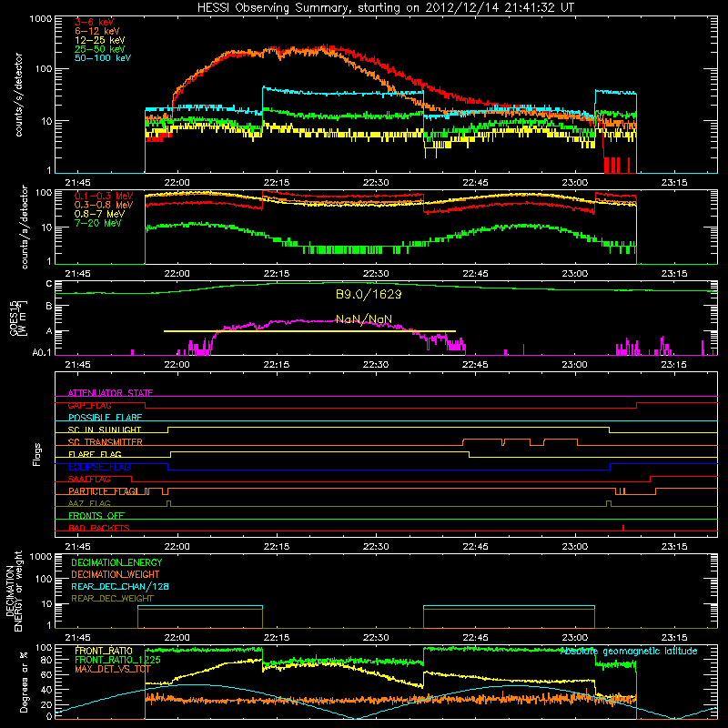Click DECIMATION ENERGY or weight axis label

pos(14,591)
